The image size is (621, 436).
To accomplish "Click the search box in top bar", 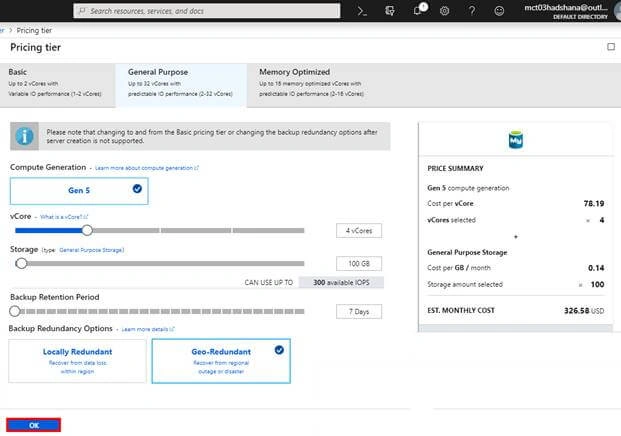I will [207, 11].
